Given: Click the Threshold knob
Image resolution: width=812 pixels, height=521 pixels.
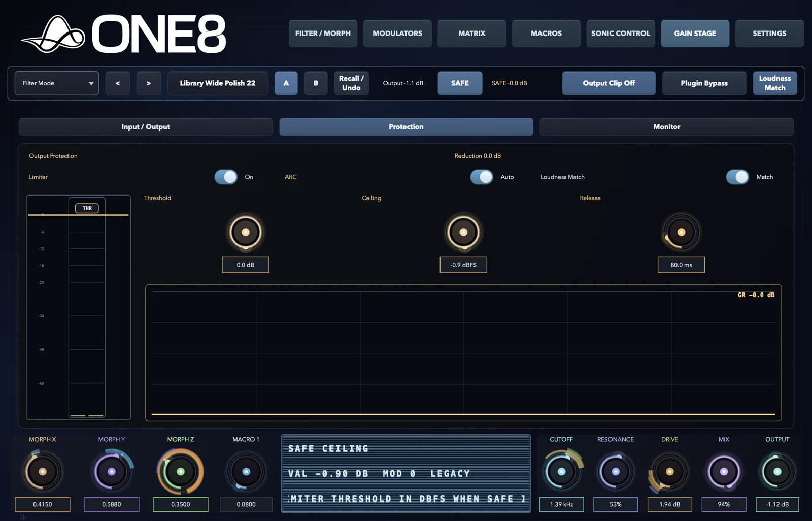Looking at the screenshot, I should pyautogui.click(x=246, y=232).
